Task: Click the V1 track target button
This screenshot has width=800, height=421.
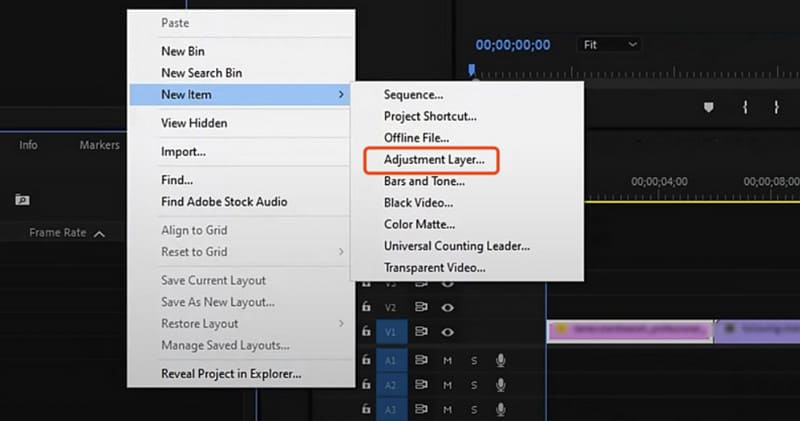Action: pos(392,332)
